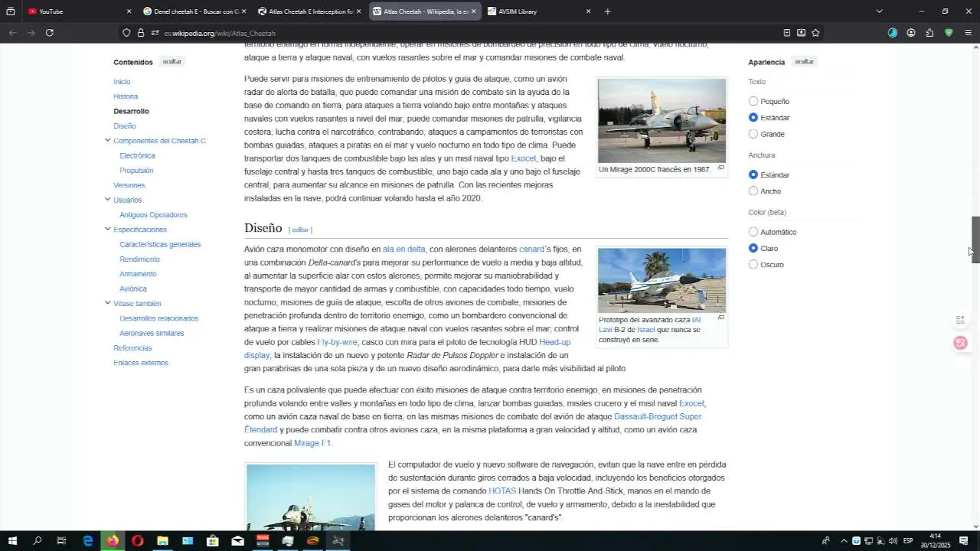The image size is (980, 551).
Task: Collapse the Usuarios contents section
Action: (x=107, y=200)
